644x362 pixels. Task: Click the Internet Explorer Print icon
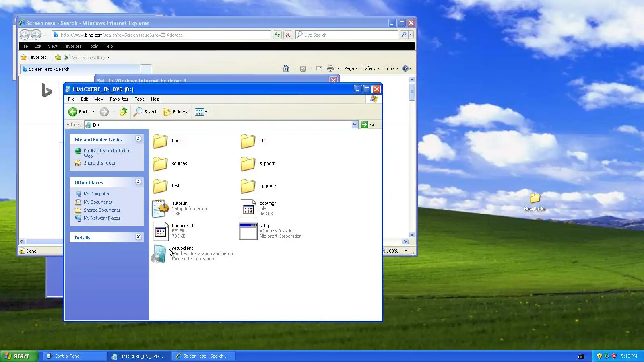330,68
